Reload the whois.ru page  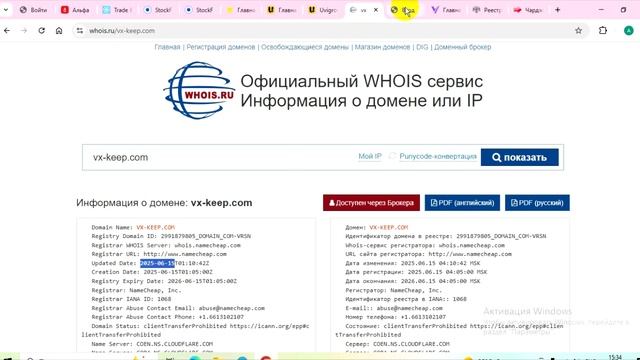pos(42,31)
